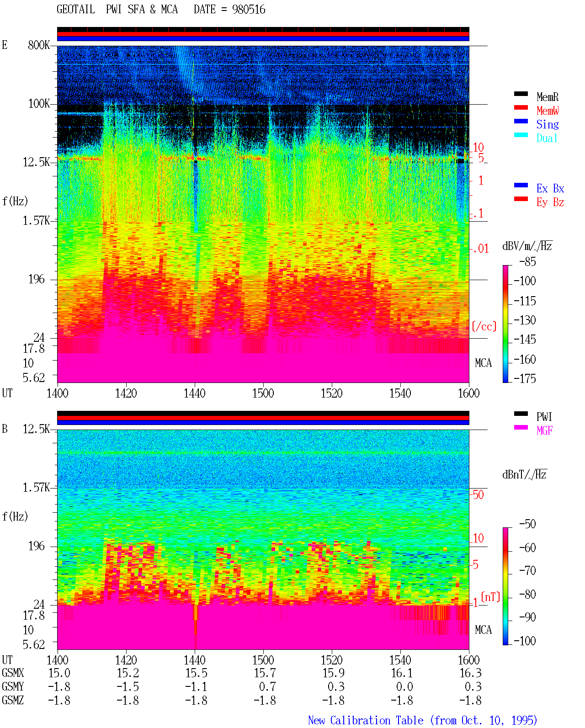Click the magnetic field B spectrogram panel

click(263, 539)
